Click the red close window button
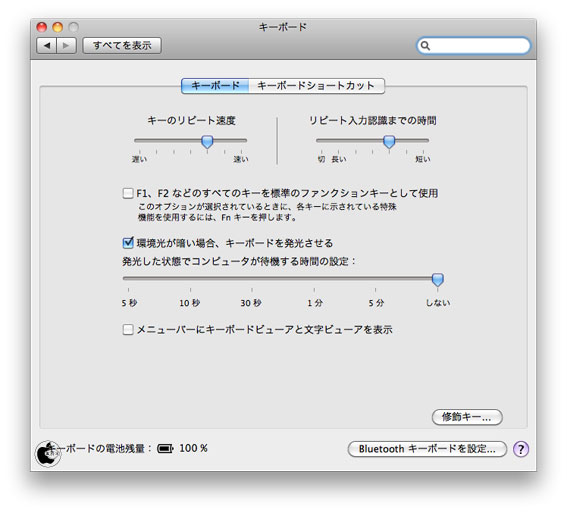 click(x=42, y=27)
